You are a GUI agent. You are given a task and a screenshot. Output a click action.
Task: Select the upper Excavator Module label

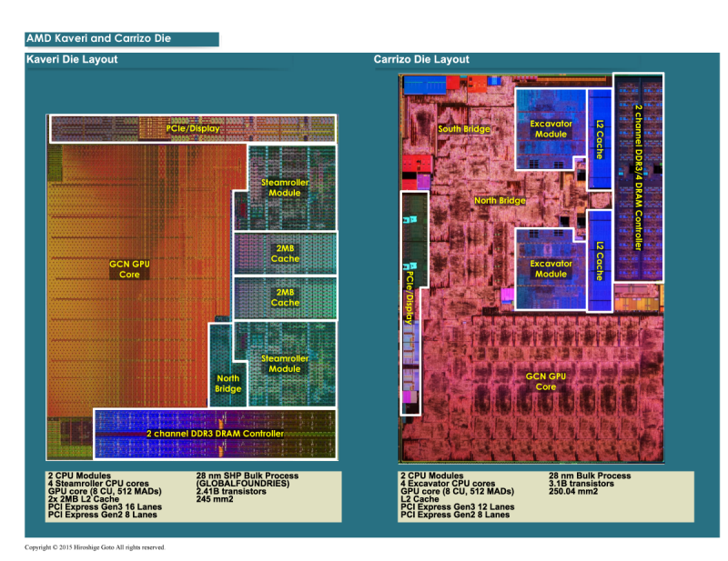tap(551, 128)
